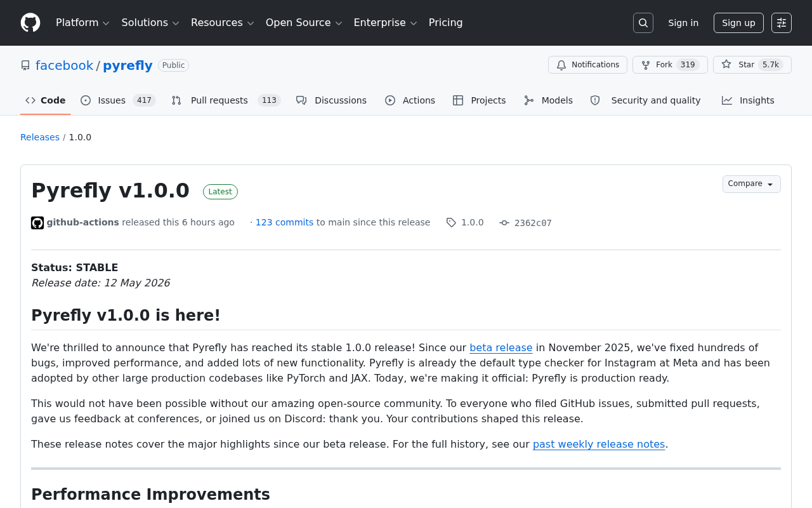Expand the Solutions menu

[150, 23]
